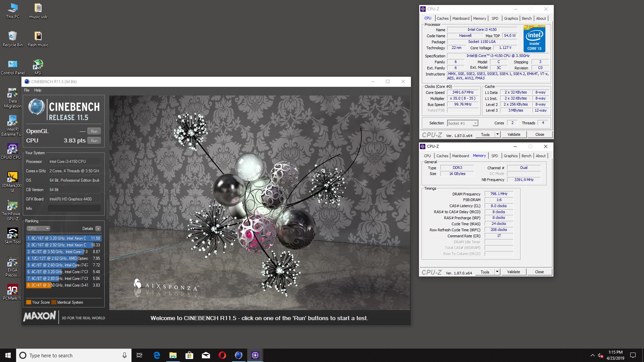Open Tools dropdown arrow in bottom CPU-Z
The height and width of the screenshot is (362, 644).
497,272
